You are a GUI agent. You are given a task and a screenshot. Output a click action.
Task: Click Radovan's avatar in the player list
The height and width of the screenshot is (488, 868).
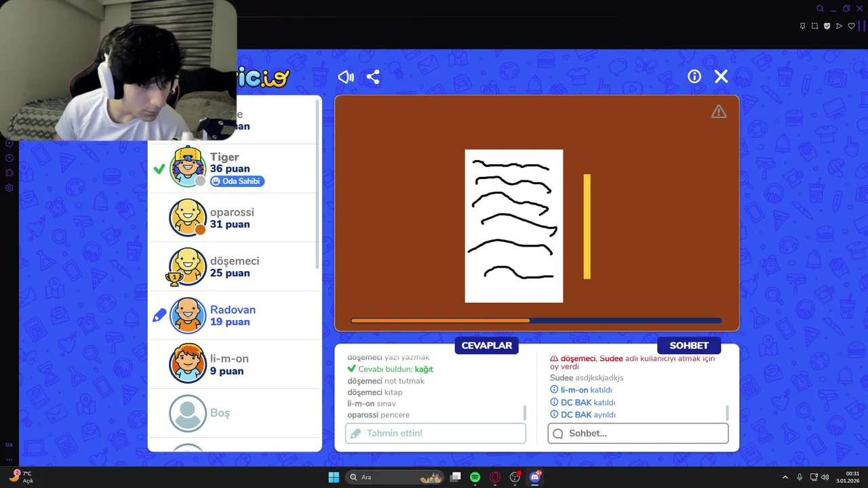pyautogui.click(x=188, y=315)
